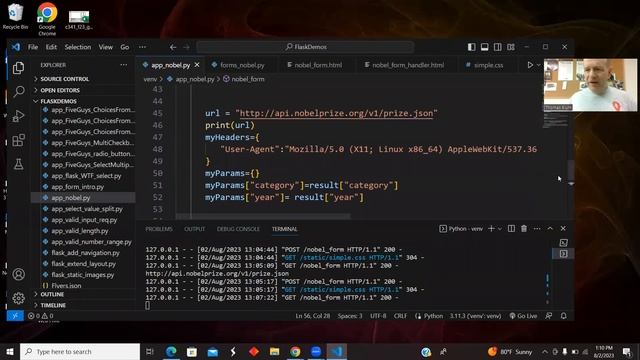Screen dimensions: 640x360
Task: Open Microsoft Edge from the taskbar
Action: tap(171, 351)
